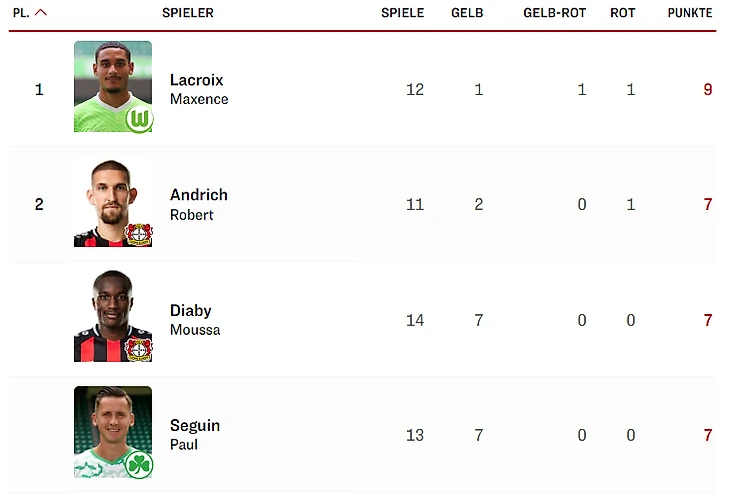Open the Seguin player name link
Viewport: 730px width, 494px height.
195,426
